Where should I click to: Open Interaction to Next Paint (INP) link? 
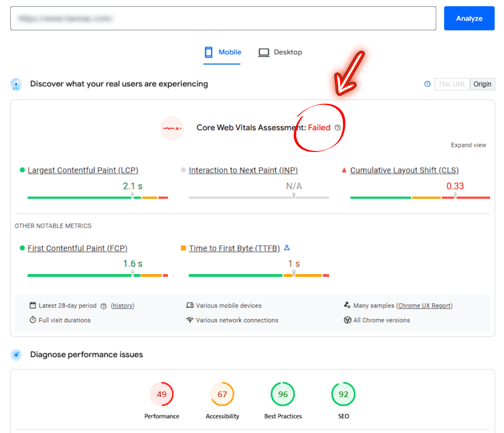[x=243, y=170]
